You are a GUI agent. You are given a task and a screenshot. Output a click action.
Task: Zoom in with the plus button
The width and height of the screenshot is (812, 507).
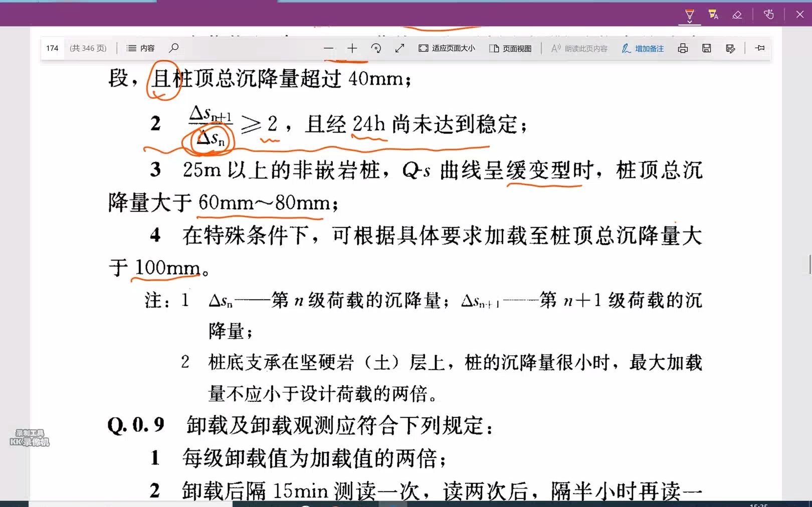352,48
